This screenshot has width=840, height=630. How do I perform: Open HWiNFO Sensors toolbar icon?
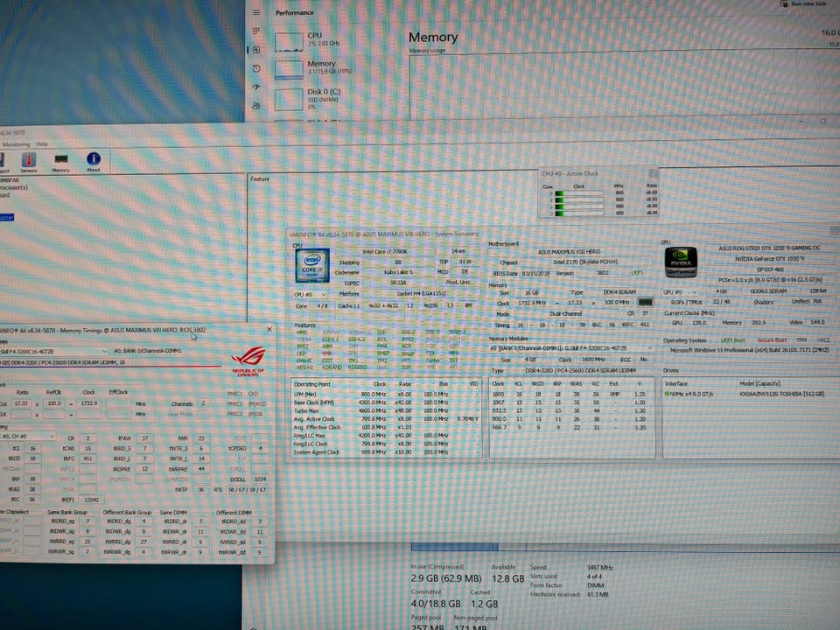[29, 162]
